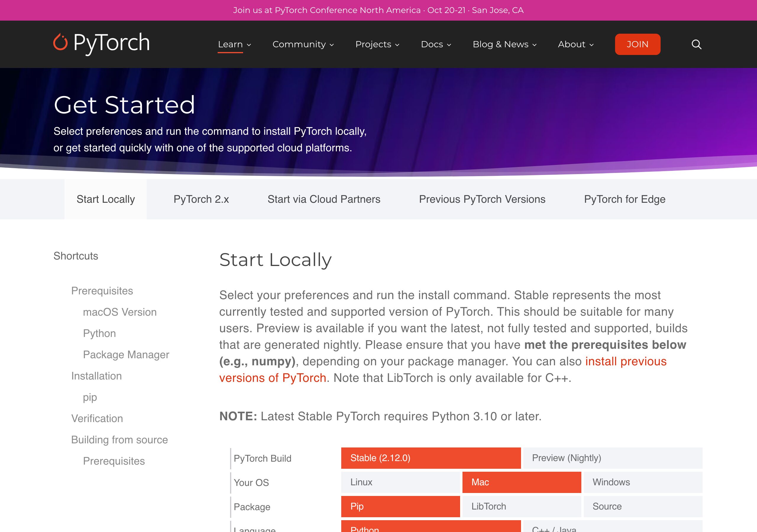
Task: Expand the Blog & News chevron
Action: click(x=534, y=45)
